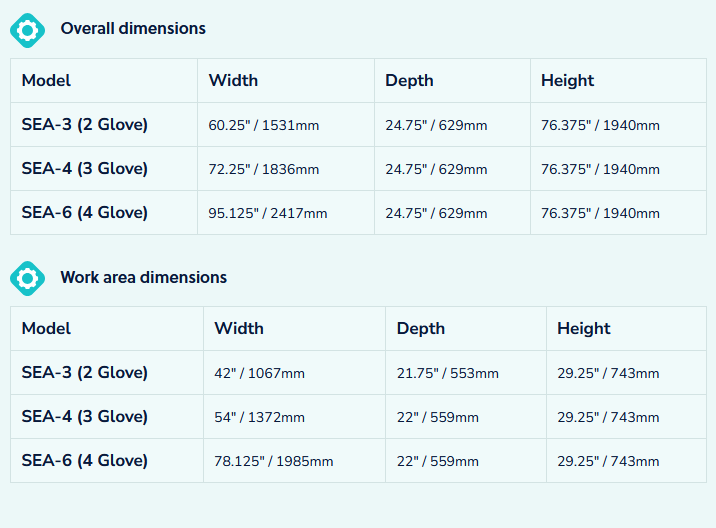The height and width of the screenshot is (528, 716).
Task: Click Height column header in Overall dimensions table
Action: [567, 81]
